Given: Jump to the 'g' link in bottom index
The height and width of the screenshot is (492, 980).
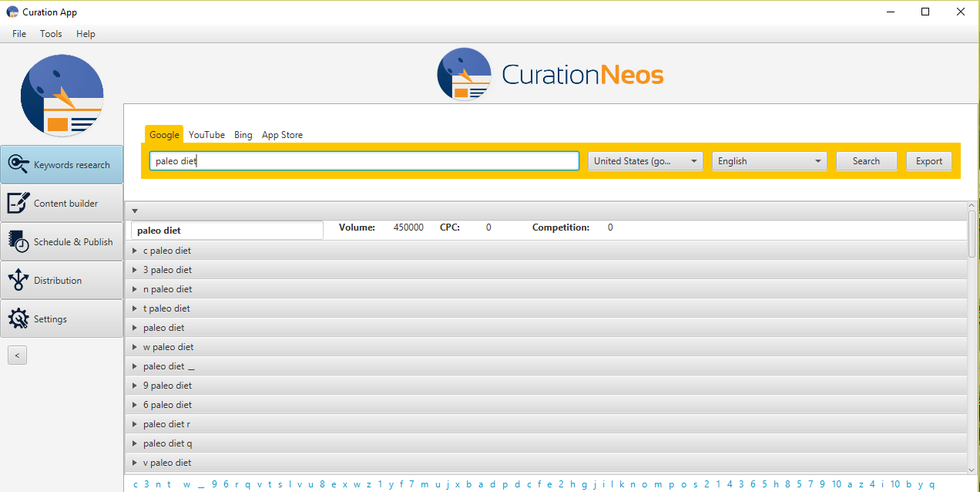Looking at the screenshot, I should tap(584, 485).
